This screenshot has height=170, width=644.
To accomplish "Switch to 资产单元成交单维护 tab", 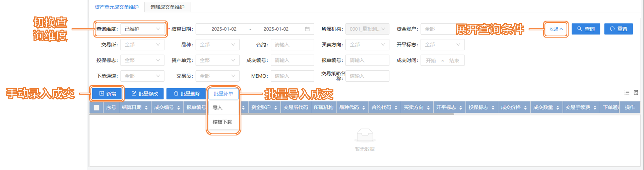I will click(x=117, y=7).
